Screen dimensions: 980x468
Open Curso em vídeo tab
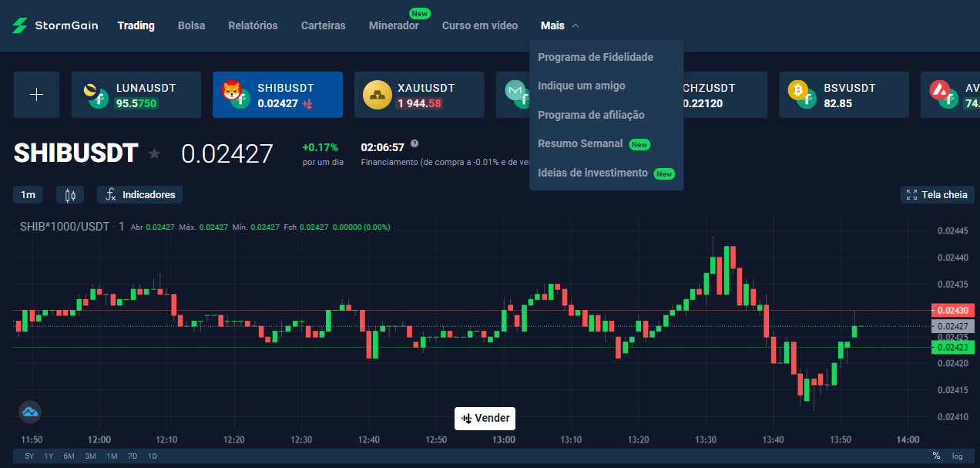click(x=480, y=25)
